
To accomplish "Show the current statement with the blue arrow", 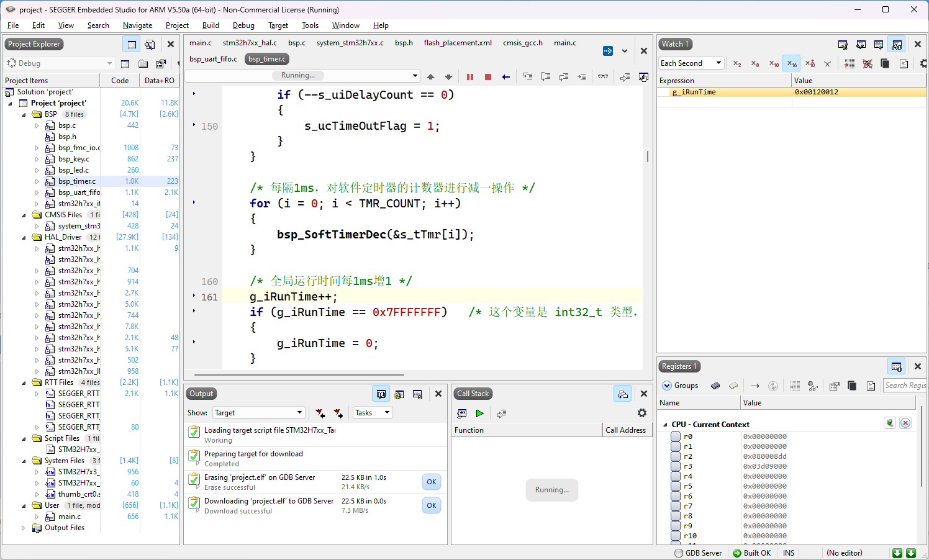I will (x=506, y=76).
